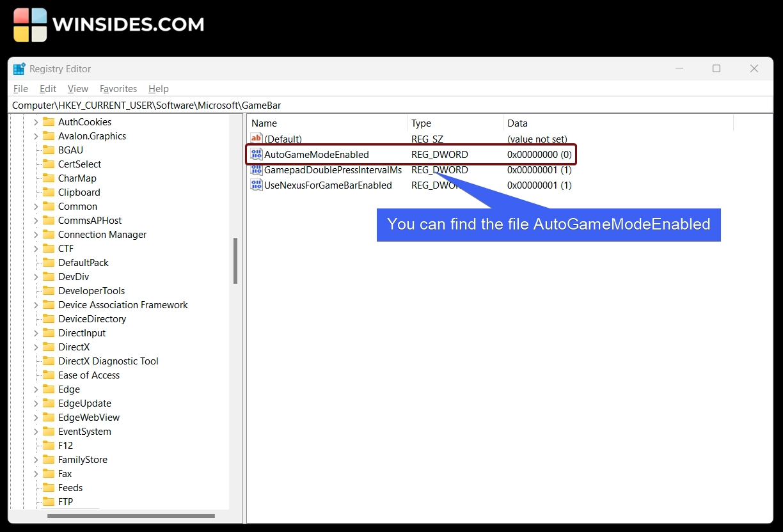The image size is (783, 532).
Task: Expand the EdgeUpdate key
Action: pos(36,403)
